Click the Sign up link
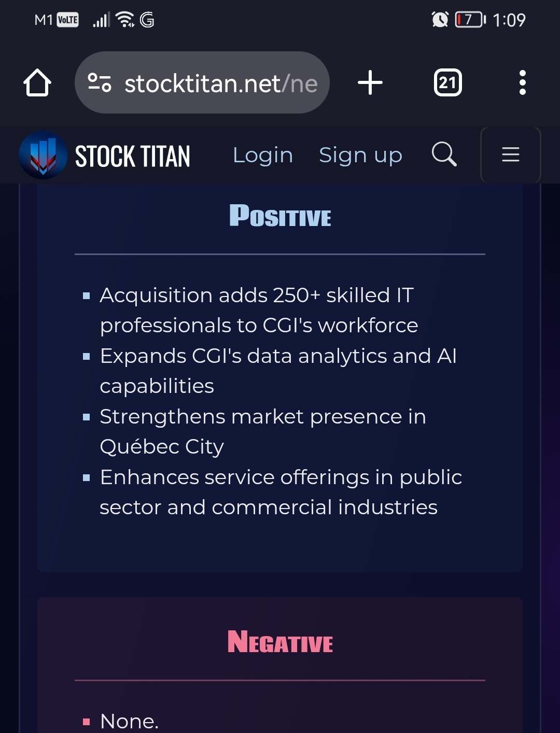Image resolution: width=560 pixels, height=733 pixels. coord(360,155)
